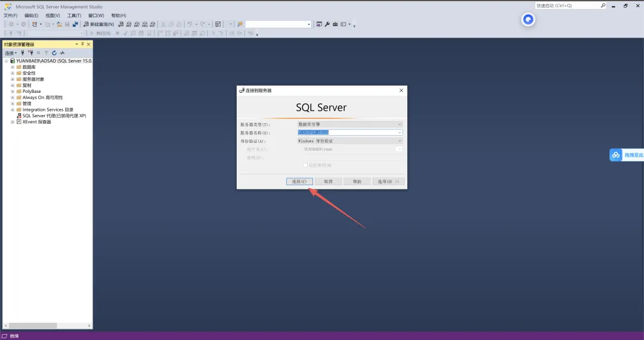Select Always On 高可用性 folder
Viewport: 644px width, 340px height.
point(43,98)
